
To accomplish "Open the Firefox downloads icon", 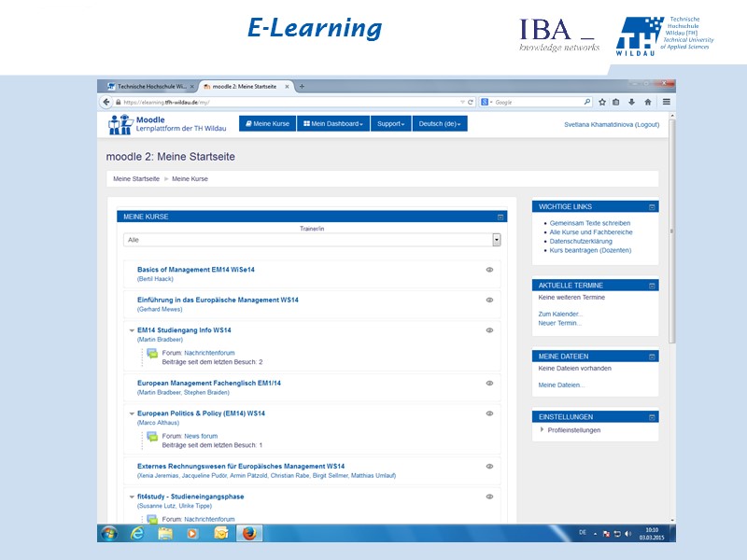I will coord(631,102).
